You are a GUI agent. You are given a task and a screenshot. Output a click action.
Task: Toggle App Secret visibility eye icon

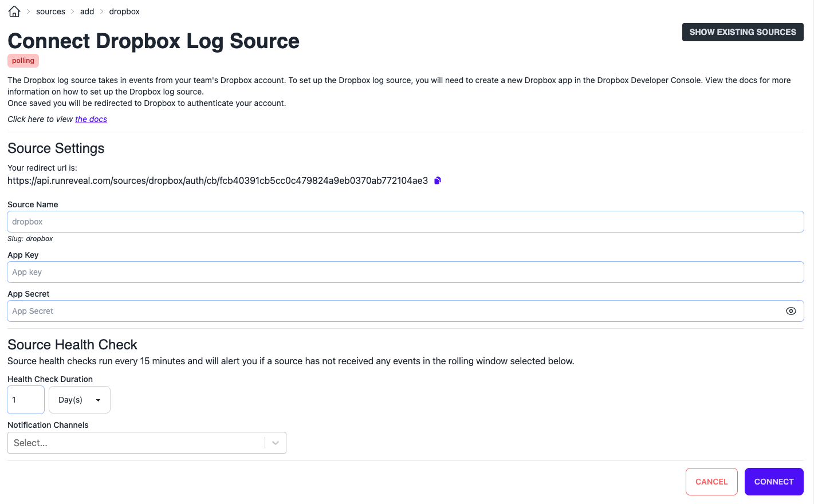tap(791, 311)
